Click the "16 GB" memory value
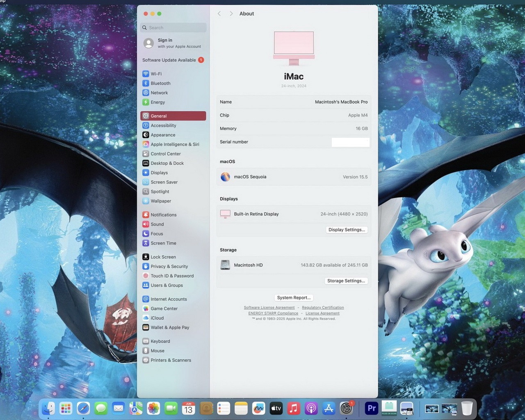 [361, 129]
